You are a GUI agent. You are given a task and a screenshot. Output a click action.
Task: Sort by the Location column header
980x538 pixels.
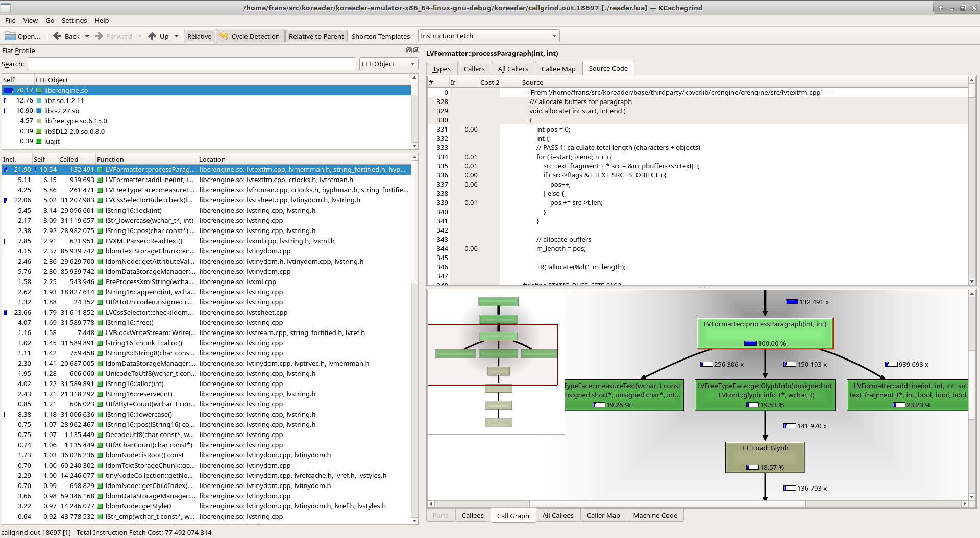coord(304,159)
